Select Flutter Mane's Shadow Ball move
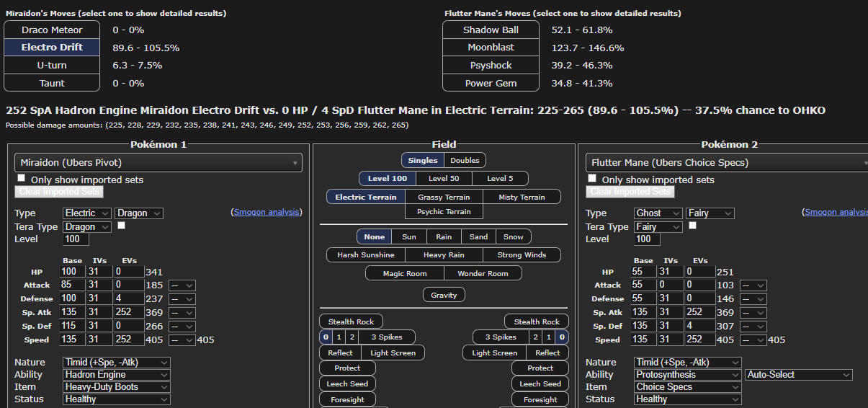This screenshot has height=408, width=868. point(491,30)
